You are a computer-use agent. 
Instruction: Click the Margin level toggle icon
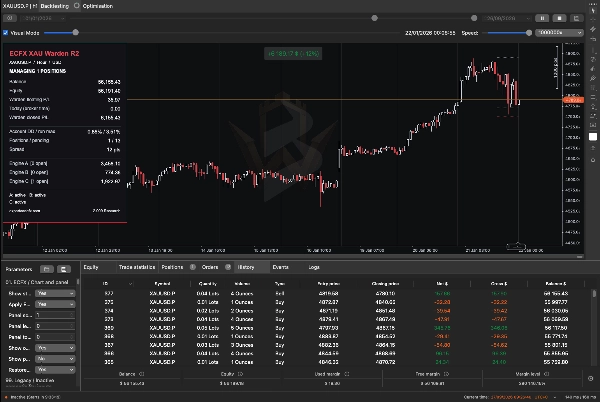[546, 374]
